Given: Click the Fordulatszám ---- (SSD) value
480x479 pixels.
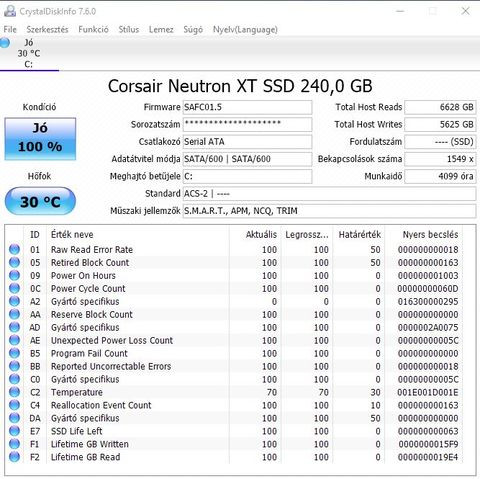Looking at the screenshot, I should tap(440, 142).
